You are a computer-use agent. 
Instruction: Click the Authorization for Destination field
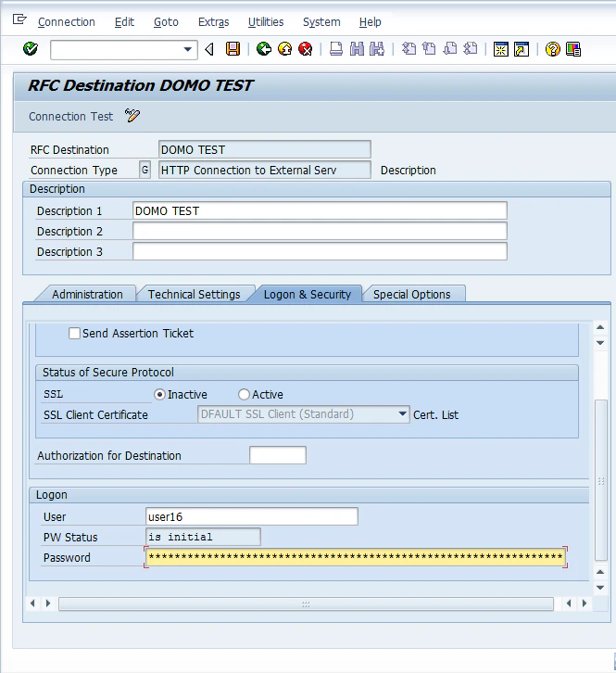point(278,455)
